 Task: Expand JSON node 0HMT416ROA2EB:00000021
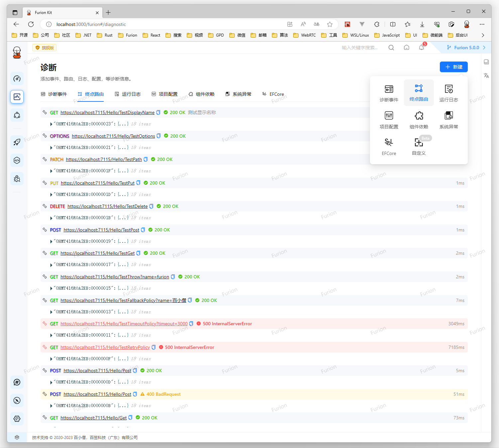[51, 148]
